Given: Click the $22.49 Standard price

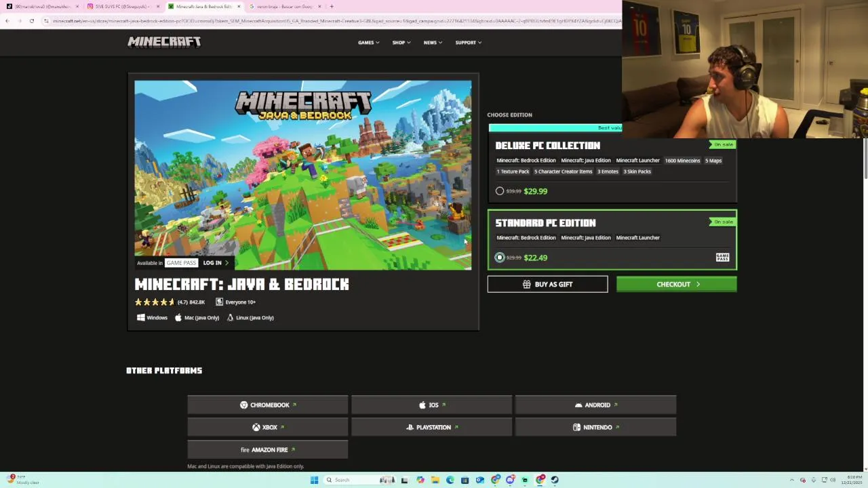Looking at the screenshot, I should click(x=536, y=258).
